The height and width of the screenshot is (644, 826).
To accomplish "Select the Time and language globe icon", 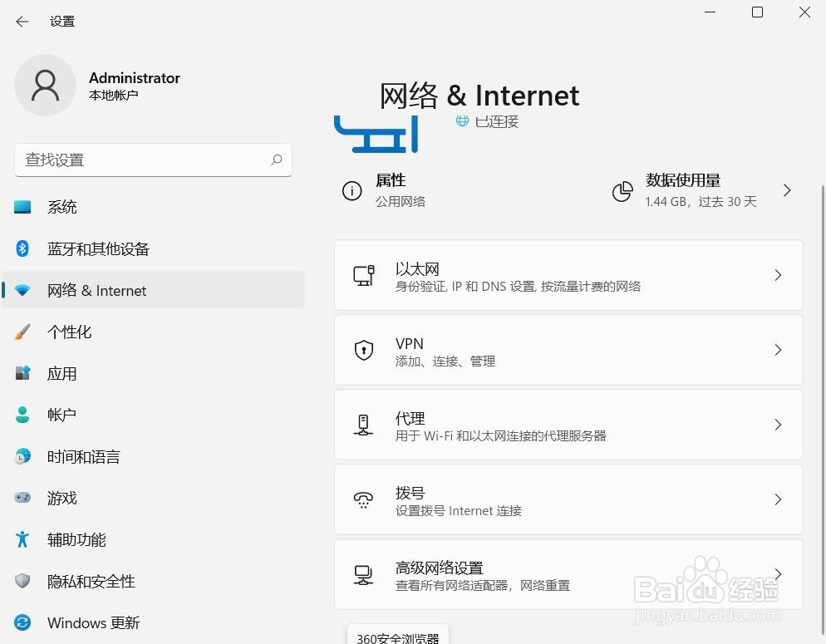I will tap(22, 456).
